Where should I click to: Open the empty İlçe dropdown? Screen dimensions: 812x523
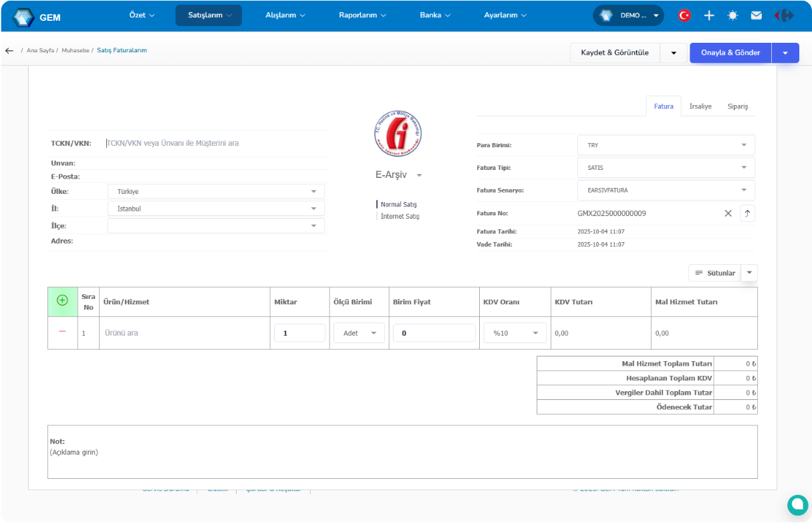click(x=216, y=226)
